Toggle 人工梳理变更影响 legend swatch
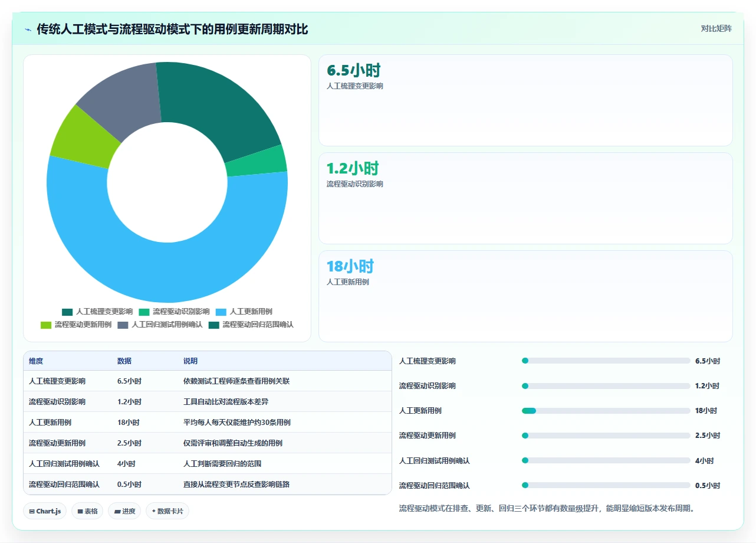 click(x=67, y=312)
